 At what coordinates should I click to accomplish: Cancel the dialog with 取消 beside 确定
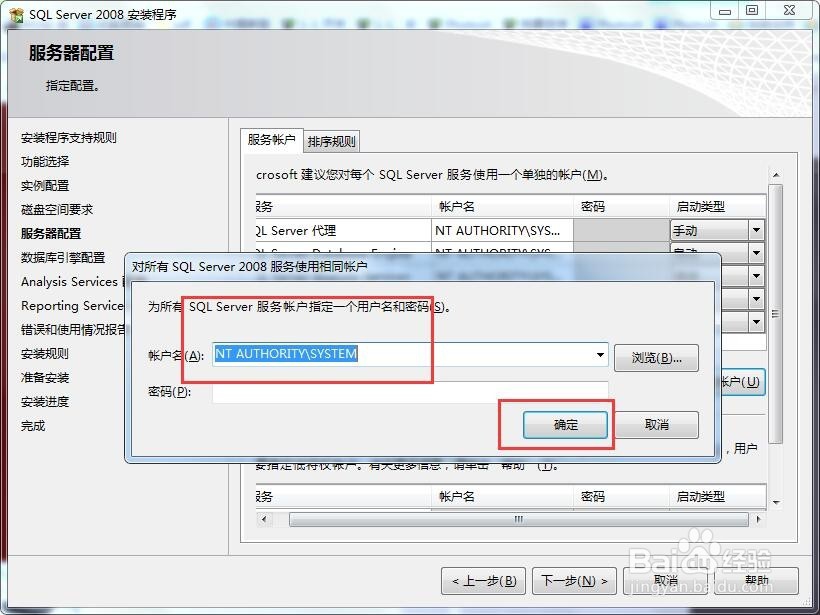click(x=656, y=425)
